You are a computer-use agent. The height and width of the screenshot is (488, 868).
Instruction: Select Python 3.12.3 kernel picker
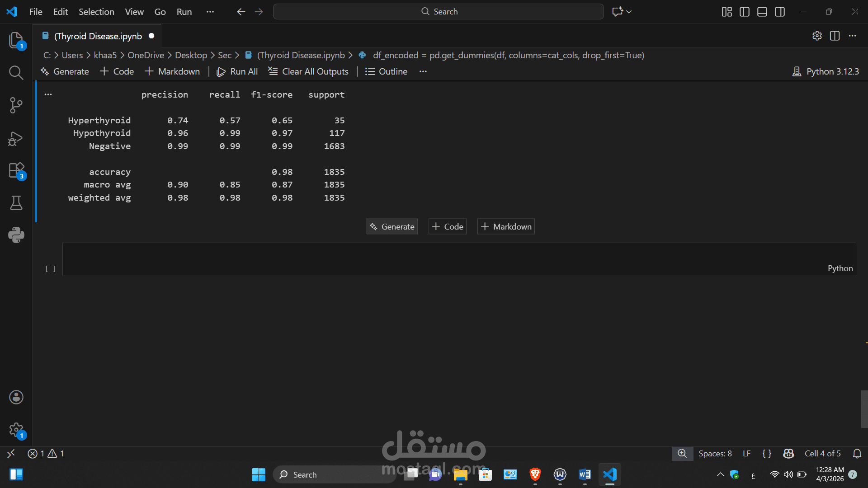(x=826, y=71)
